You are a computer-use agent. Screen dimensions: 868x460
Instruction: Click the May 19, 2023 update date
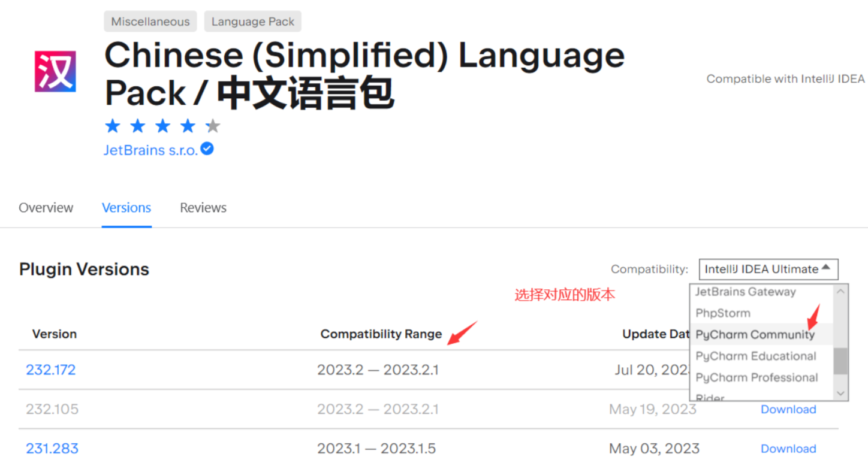pyautogui.click(x=653, y=409)
